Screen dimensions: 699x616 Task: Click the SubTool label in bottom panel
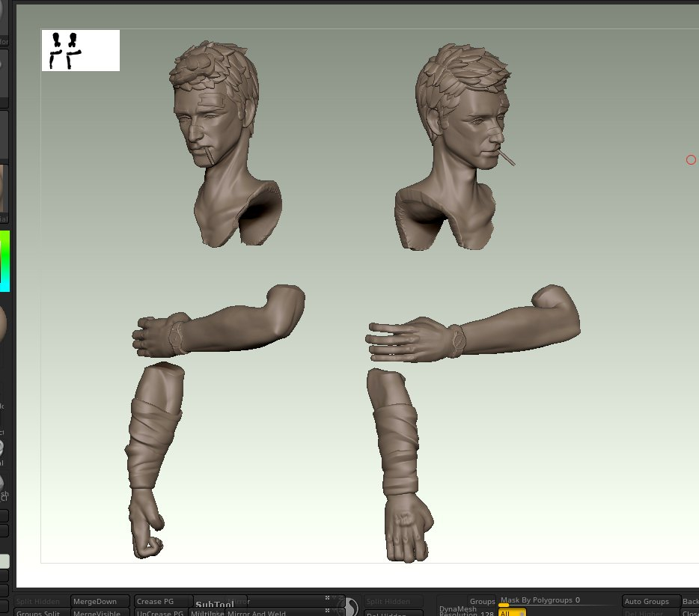[215, 605]
